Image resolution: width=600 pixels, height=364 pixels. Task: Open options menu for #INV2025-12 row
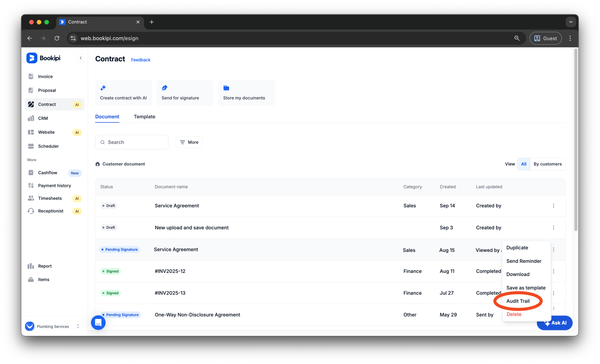tap(553, 271)
